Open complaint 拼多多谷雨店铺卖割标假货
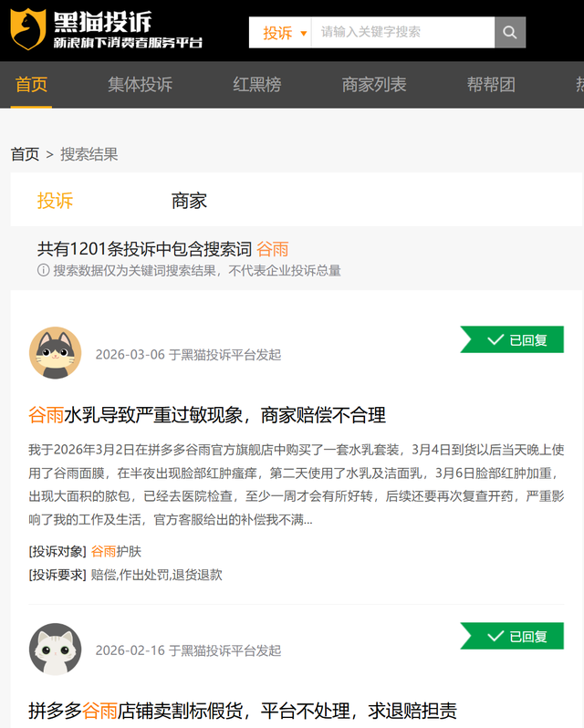 click(x=243, y=711)
